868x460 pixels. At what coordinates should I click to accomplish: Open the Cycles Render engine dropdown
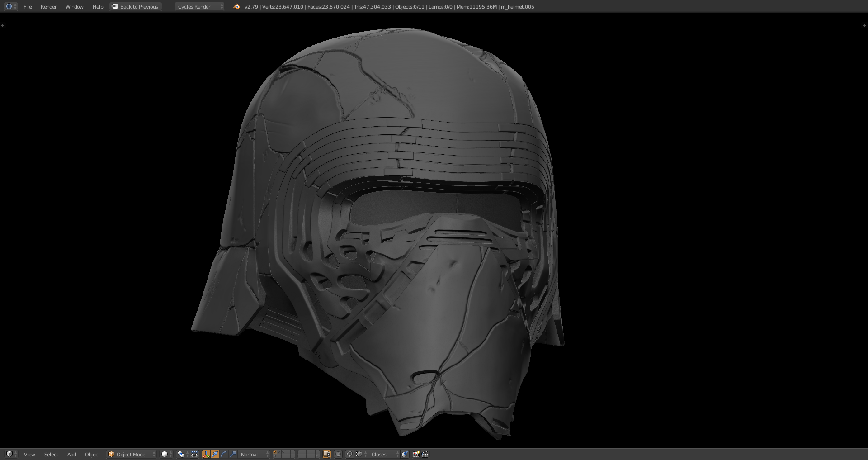199,7
